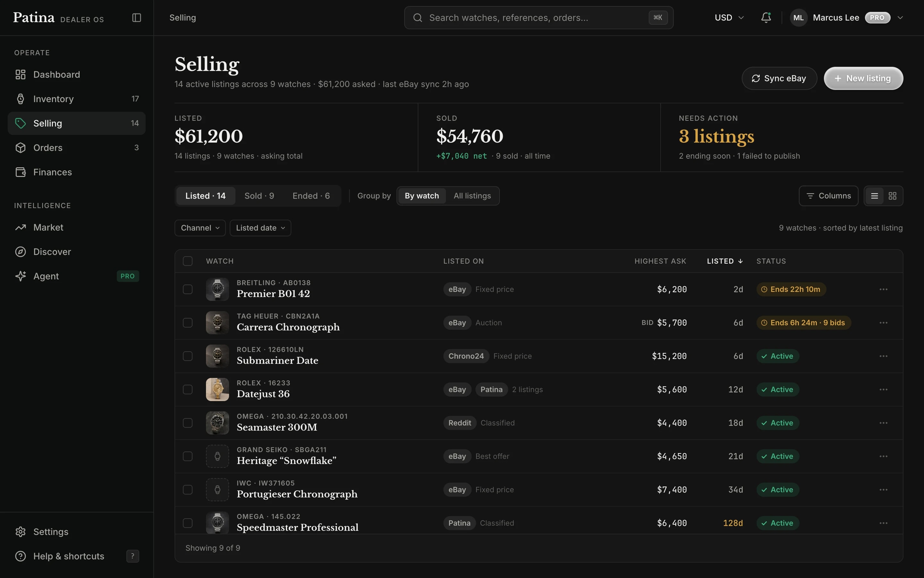Click the Ends 6h 24m · 9 bids status

point(803,323)
